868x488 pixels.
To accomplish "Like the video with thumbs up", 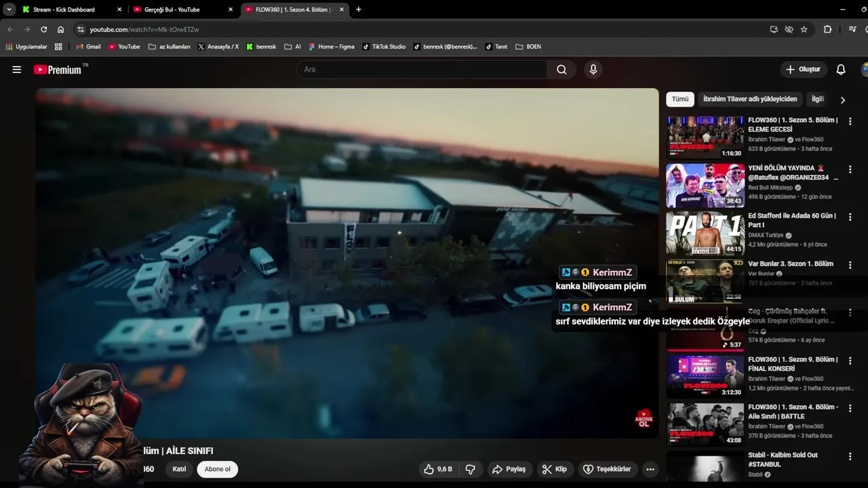I will coord(437,469).
